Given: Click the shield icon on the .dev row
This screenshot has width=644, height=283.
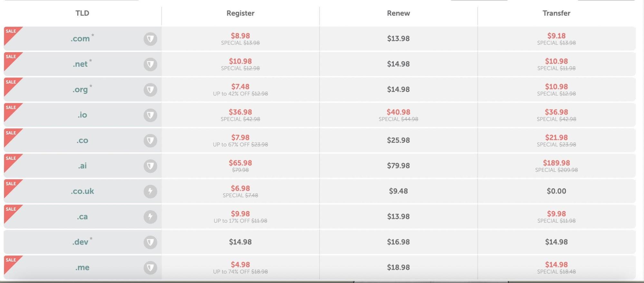Looking at the screenshot, I should (x=150, y=242).
